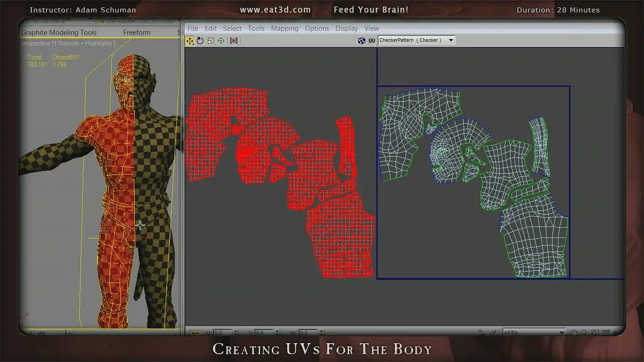Image resolution: width=644 pixels, height=362 pixels.
Task: Open the View menu
Action: (x=372, y=28)
